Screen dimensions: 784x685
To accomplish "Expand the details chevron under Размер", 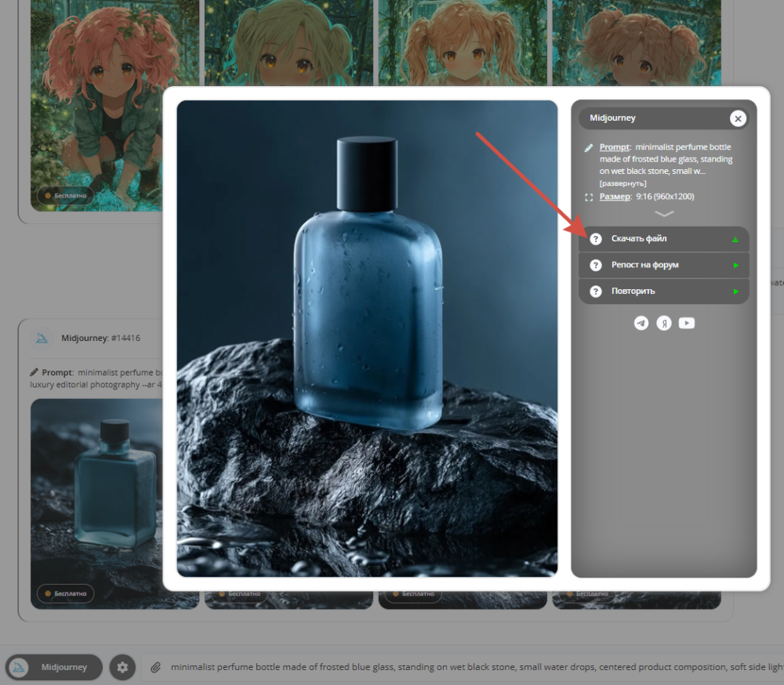I will (664, 213).
